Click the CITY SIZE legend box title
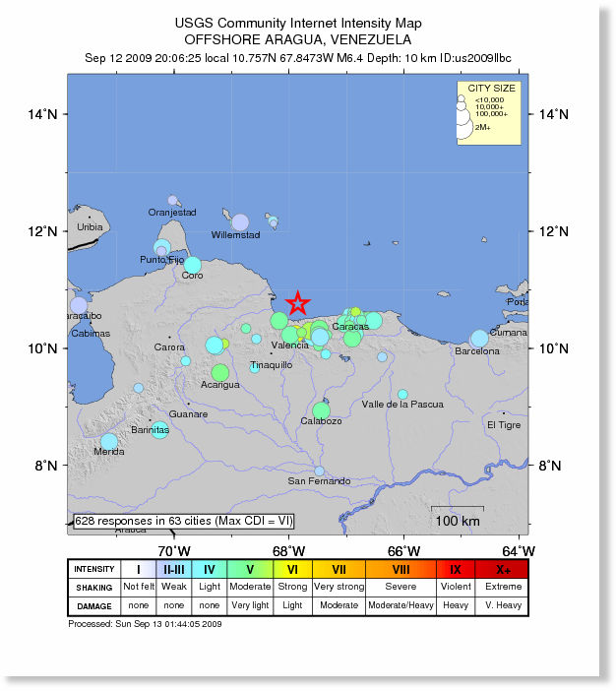This screenshot has width=616, height=691. coord(491,89)
